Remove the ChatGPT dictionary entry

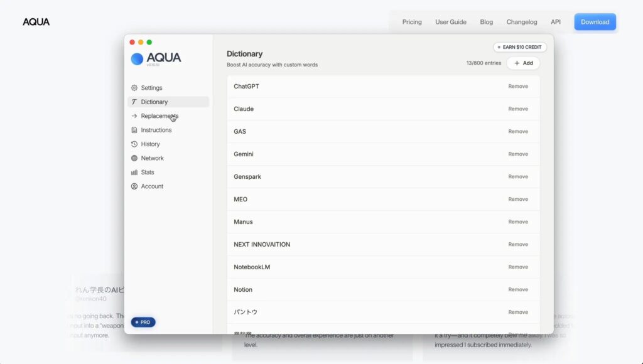(518, 87)
